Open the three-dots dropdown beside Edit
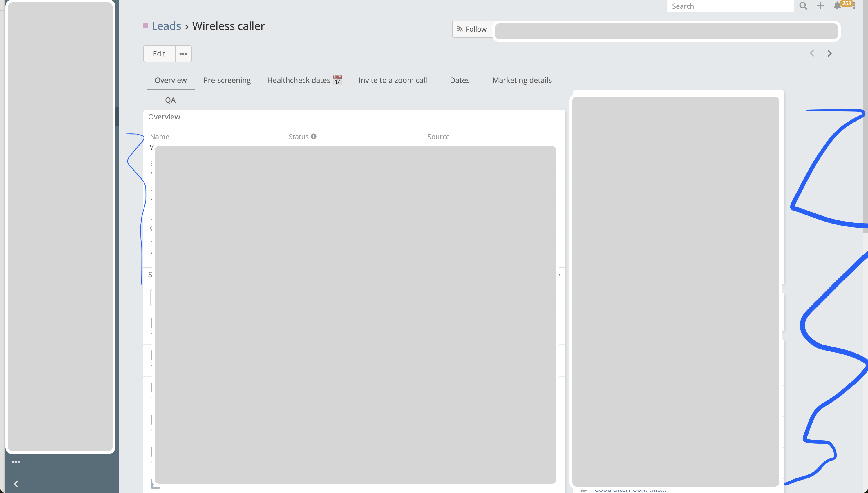 coord(183,54)
